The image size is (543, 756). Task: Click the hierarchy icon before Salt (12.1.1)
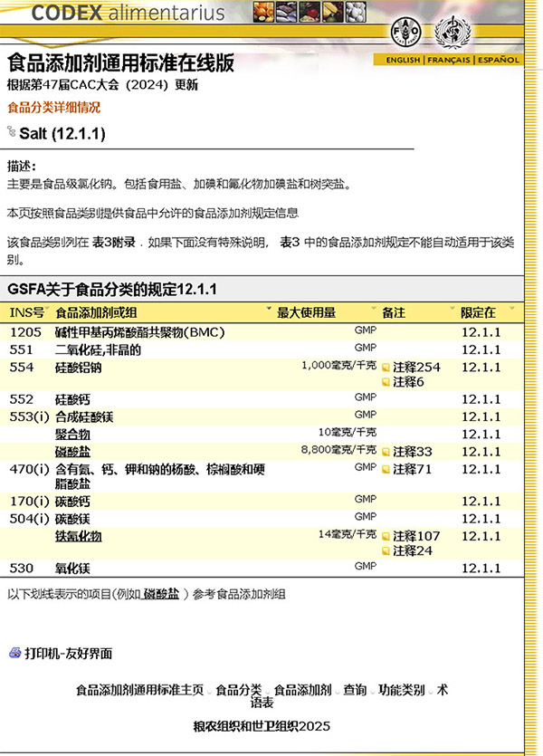pos(12,132)
